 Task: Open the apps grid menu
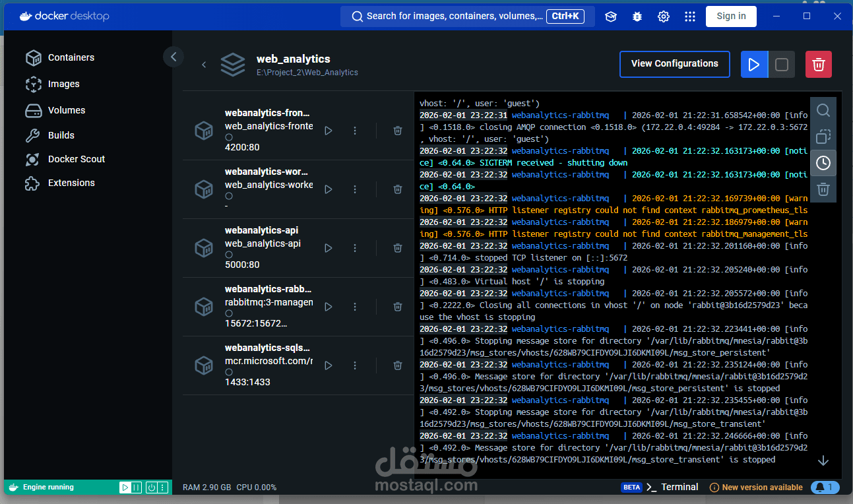pos(690,16)
